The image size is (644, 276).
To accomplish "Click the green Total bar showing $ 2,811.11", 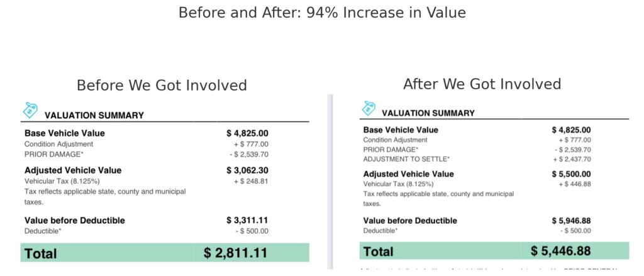I will point(165,253).
